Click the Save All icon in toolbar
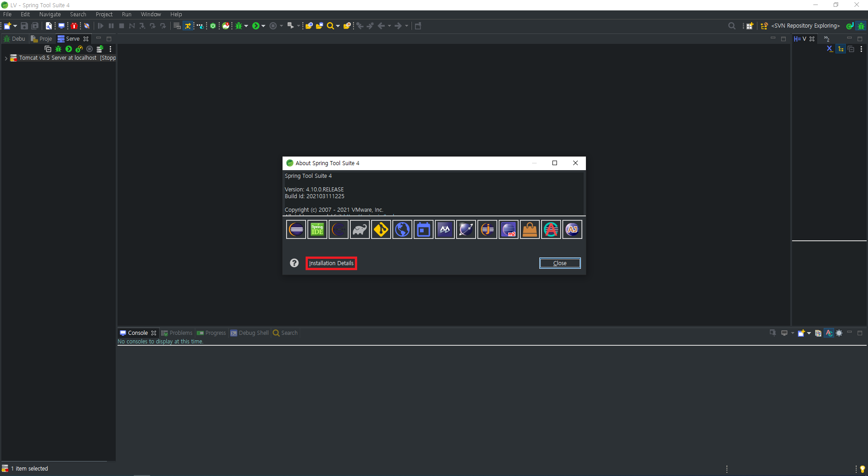 pyautogui.click(x=35, y=26)
